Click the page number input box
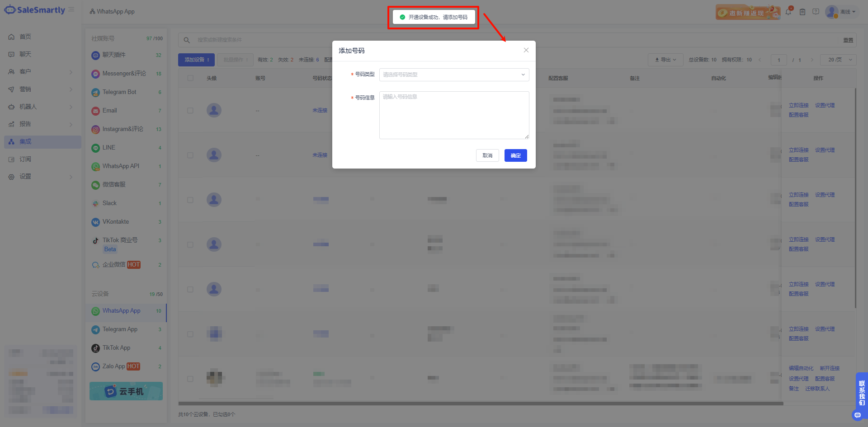 (779, 60)
